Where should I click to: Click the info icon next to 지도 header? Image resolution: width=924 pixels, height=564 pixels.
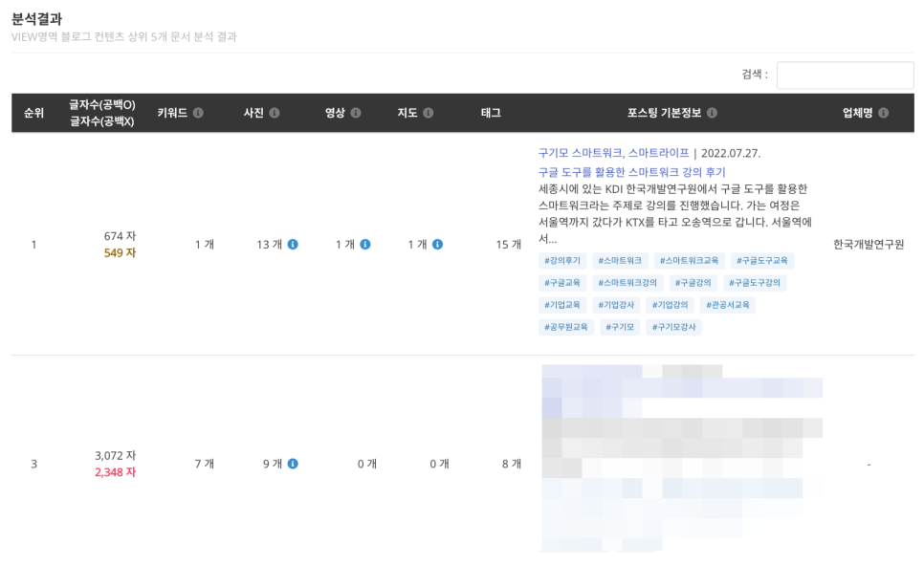click(x=429, y=113)
